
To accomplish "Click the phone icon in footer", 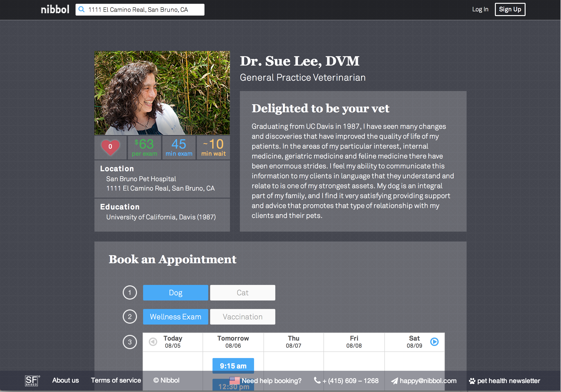I will pos(317,380).
